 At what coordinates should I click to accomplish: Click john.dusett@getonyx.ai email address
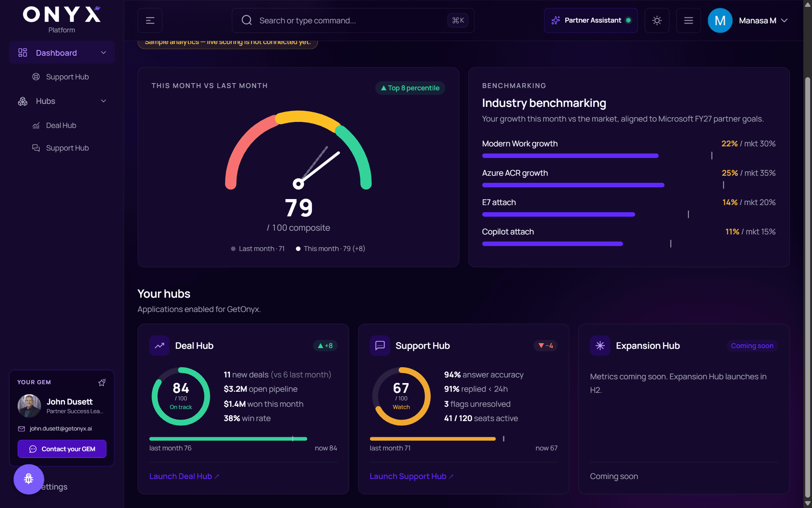click(61, 429)
